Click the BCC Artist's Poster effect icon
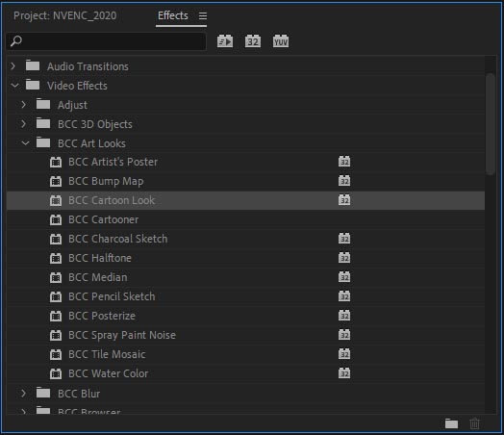The image size is (504, 435). coord(56,162)
